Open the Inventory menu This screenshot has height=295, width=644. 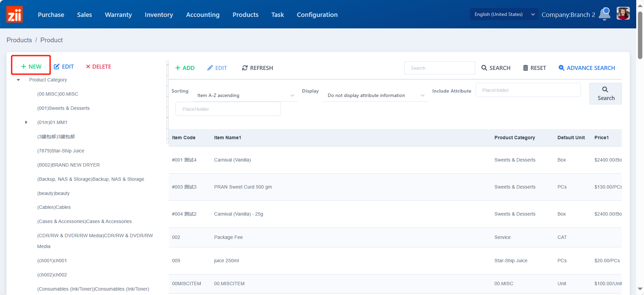click(159, 15)
